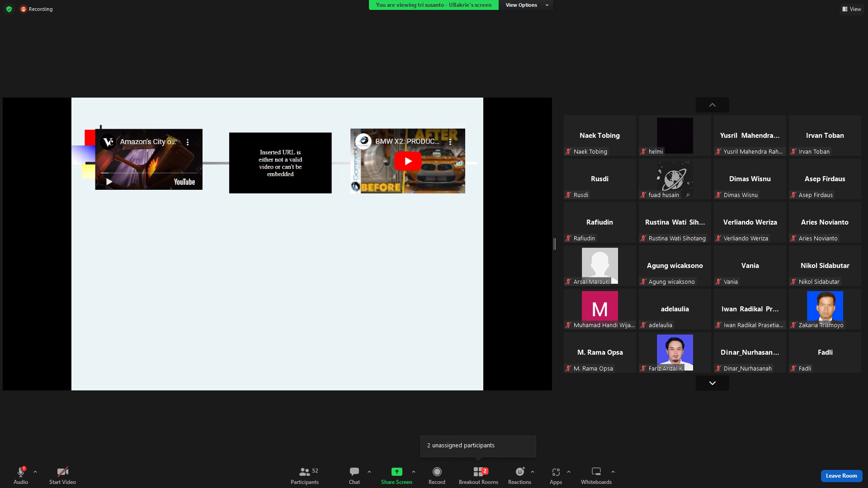Select Zakaria Trismoyo's photo tile
The height and width of the screenshot is (488, 868).
pos(825,309)
